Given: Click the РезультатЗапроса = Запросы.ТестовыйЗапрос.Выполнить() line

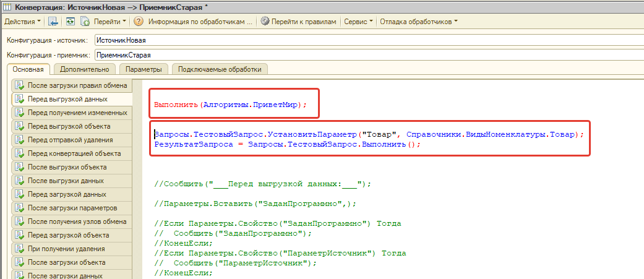Looking at the screenshot, I should click(x=288, y=145).
